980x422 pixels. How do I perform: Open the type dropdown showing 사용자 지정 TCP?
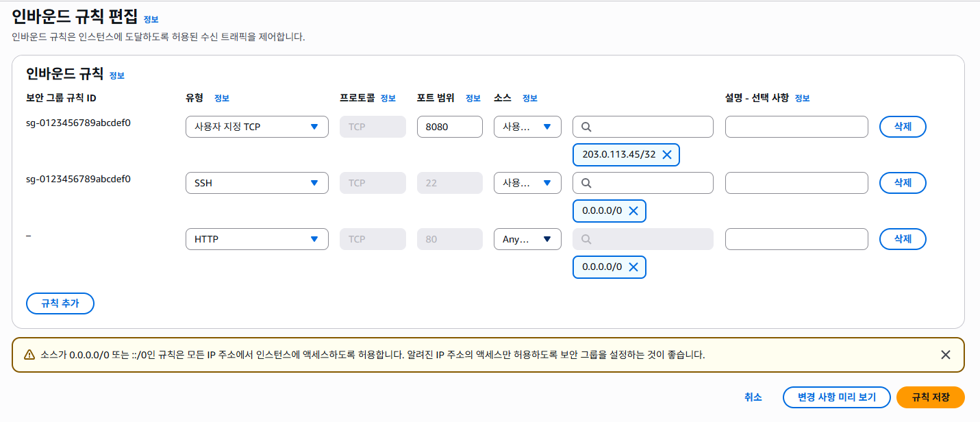pos(256,127)
